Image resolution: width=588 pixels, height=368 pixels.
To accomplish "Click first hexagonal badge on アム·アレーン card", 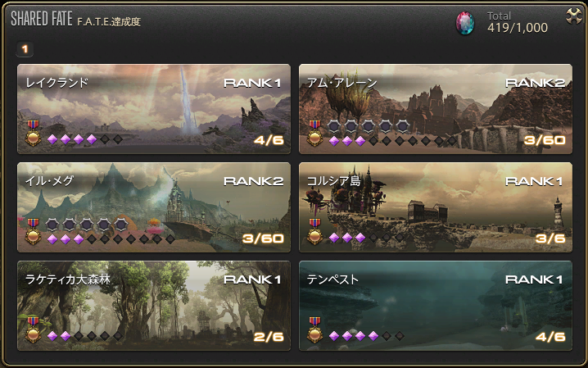I will pos(334,126).
